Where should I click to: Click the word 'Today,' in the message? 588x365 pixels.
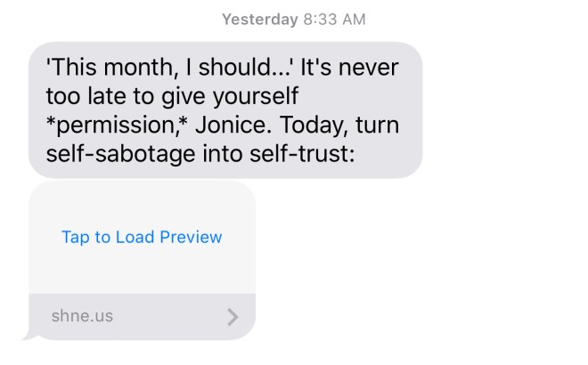point(314,126)
